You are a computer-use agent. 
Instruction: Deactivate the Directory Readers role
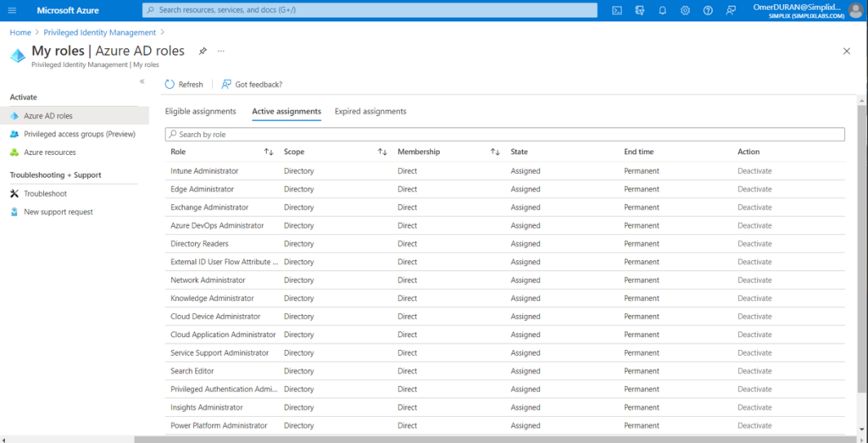pyautogui.click(x=754, y=244)
